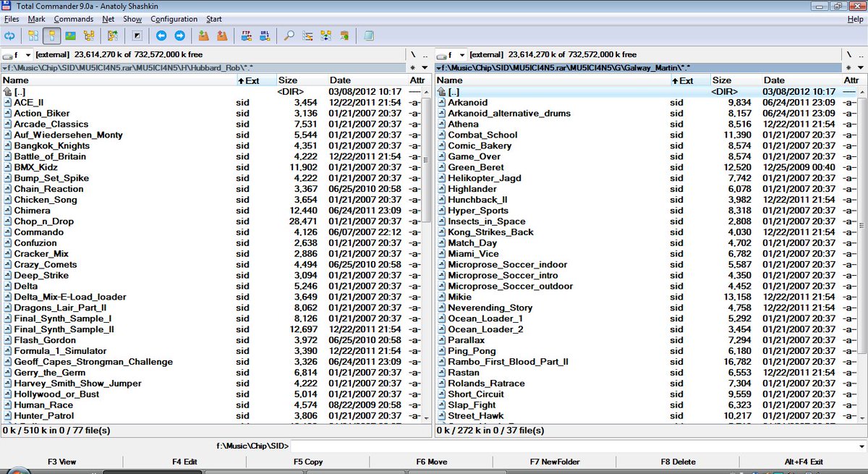Sort left panel by Name column
The image size is (868, 474).
(x=118, y=80)
